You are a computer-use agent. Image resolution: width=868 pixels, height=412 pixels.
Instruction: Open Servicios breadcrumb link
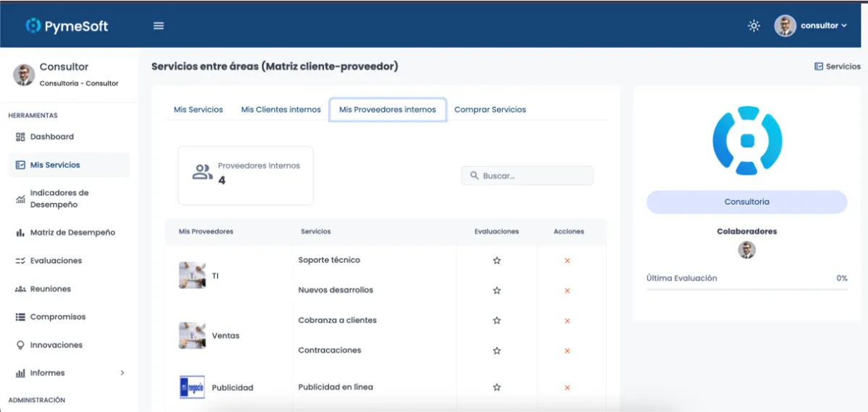click(843, 66)
